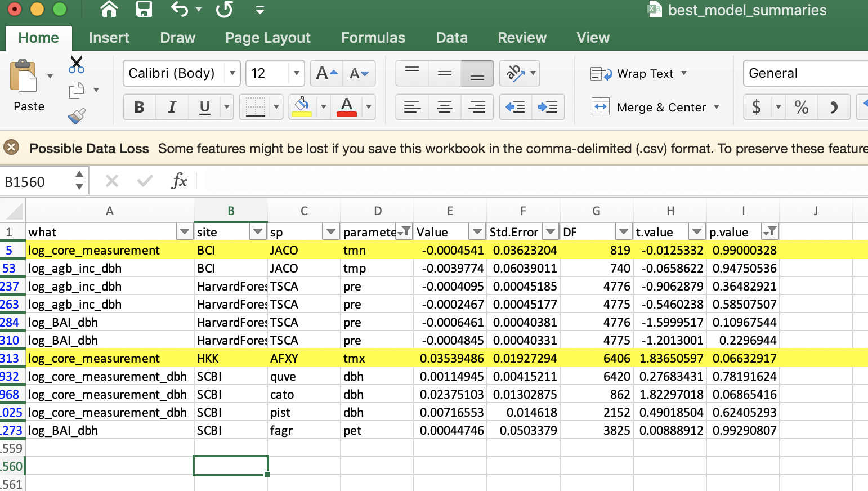This screenshot has width=868, height=491.
Task: Apply Percent number format
Action: [802, 107]
